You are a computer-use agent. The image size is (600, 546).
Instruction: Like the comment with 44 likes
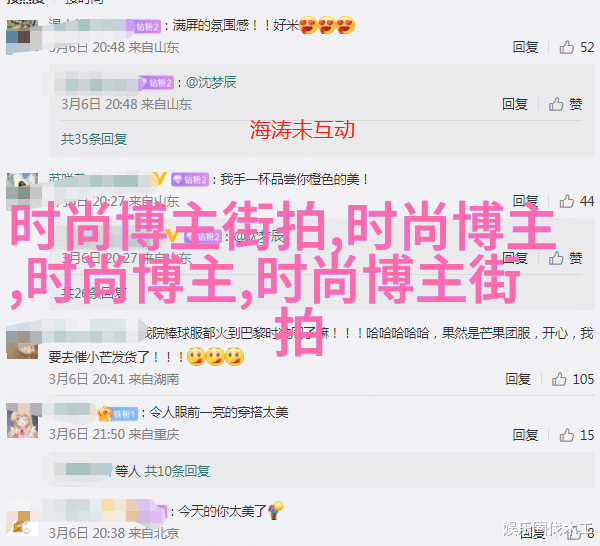pos(576,201)
